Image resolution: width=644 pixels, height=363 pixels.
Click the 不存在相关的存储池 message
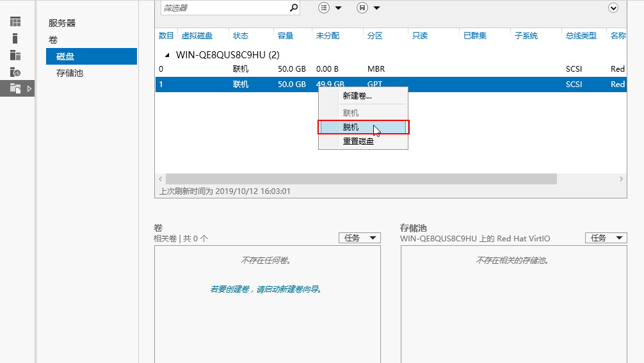tap(513, 261)
